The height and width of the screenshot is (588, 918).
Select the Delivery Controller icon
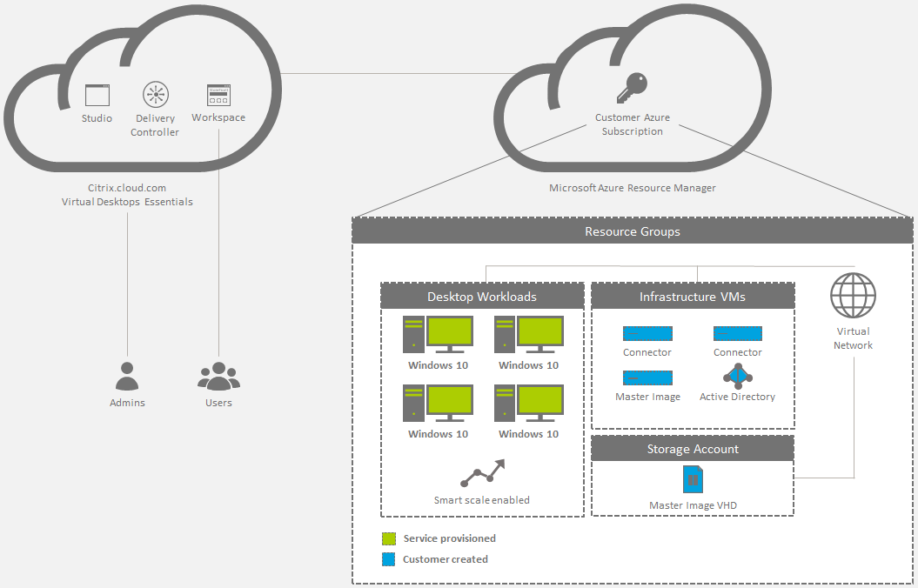point(156,94)
